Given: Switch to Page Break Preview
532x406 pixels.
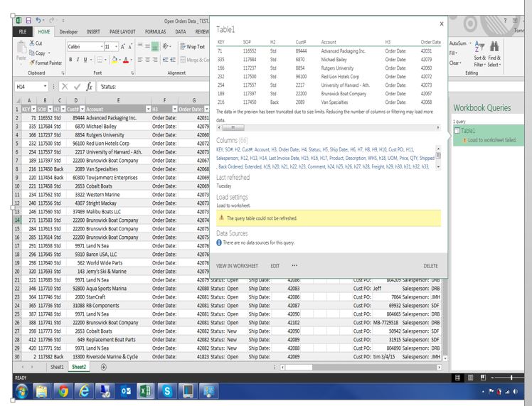Looking at the screenshot, I should tap(483, 378).
